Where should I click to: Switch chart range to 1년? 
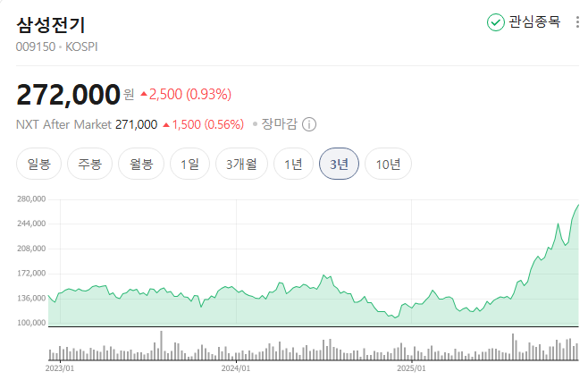[x=293, y=164]
